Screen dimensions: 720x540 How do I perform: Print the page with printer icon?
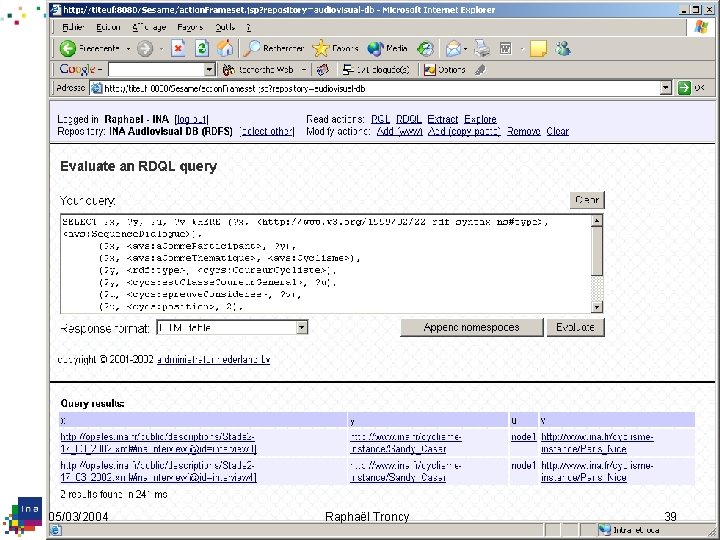[x=482, y=48]
